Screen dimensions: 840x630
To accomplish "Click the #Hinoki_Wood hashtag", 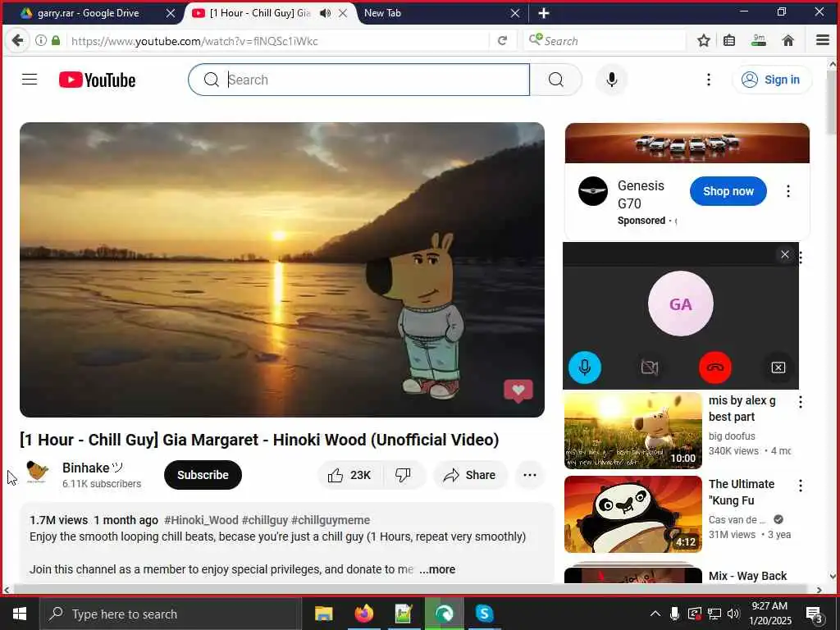I will [x=201, y=520].
